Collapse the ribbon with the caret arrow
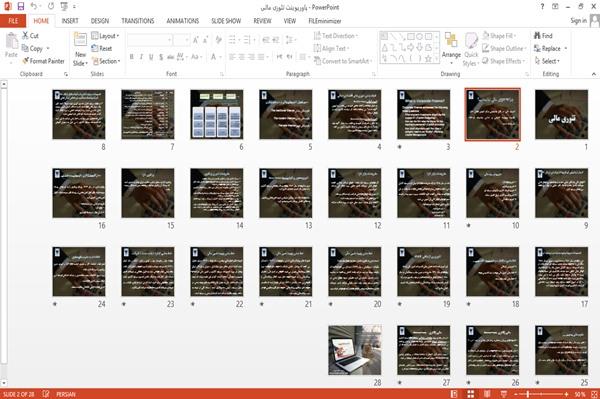This screenshot has width=600, height=399. point(593,74)
